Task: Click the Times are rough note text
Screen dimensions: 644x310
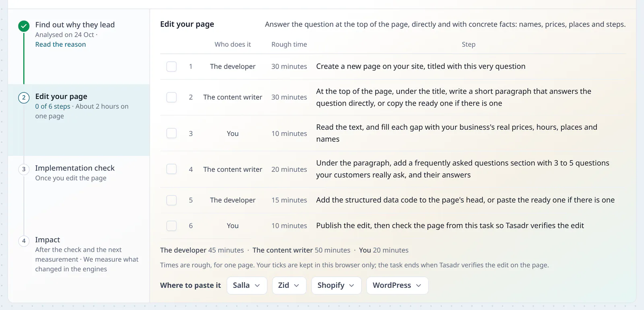Action: 355,265
